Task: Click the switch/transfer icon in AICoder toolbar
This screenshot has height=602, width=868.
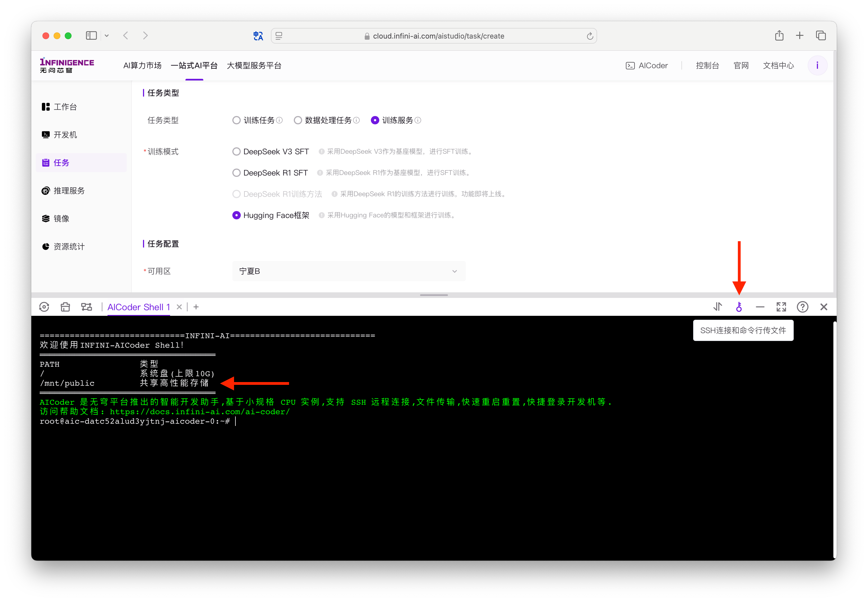Action: click(86, 307)
